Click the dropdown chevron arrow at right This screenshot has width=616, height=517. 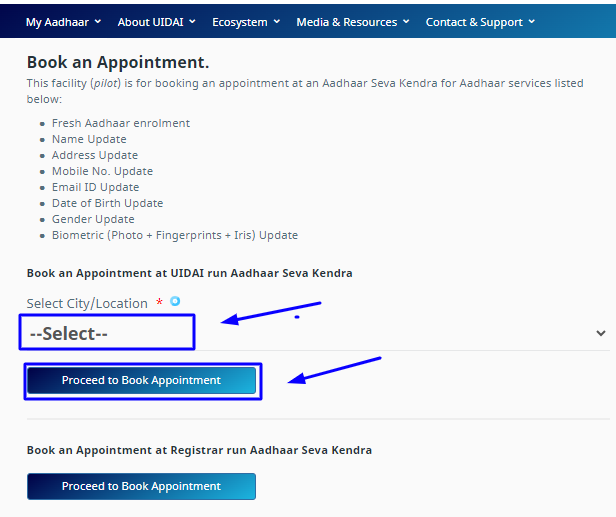coord(601,333)
